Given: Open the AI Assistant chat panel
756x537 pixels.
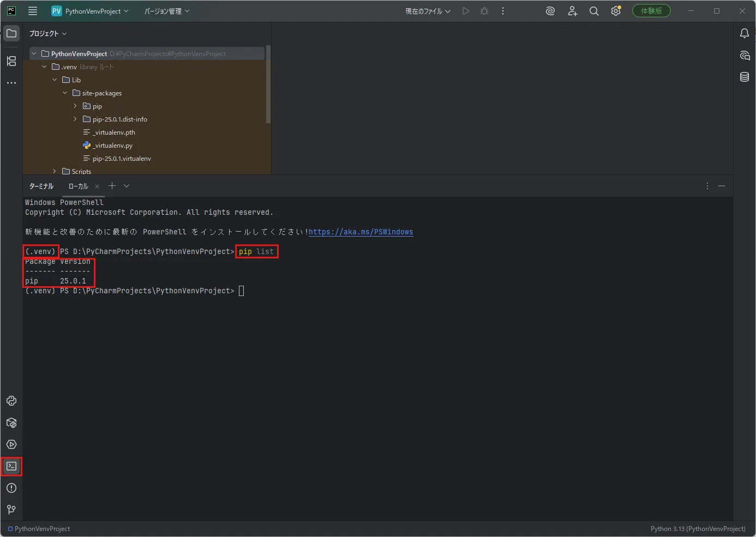Looking at the screenshot, I should [x=745, y=55].
